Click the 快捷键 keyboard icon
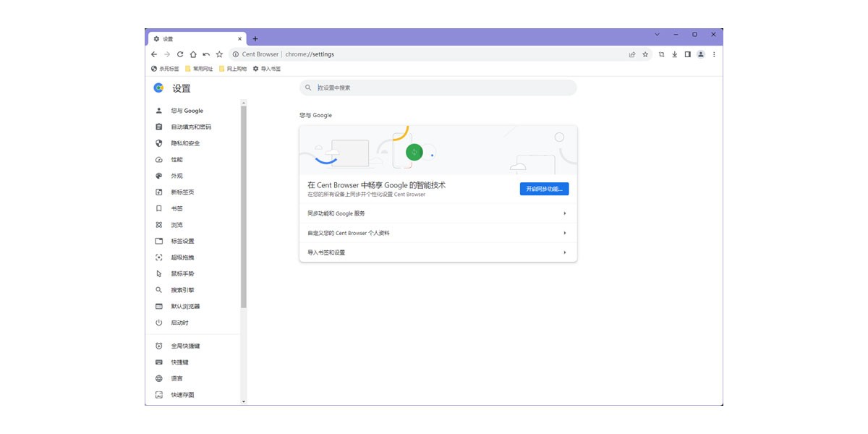The image size is (868, 434). tap(159, 362)
